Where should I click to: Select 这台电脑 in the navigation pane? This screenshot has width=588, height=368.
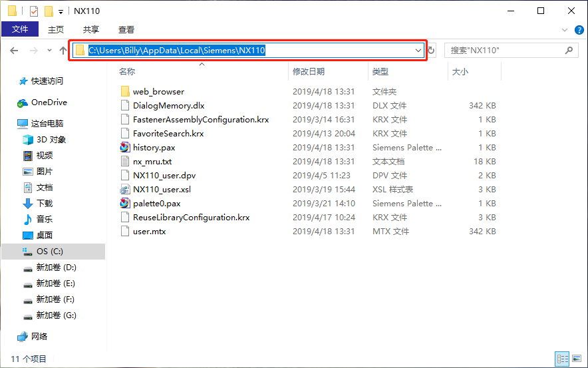pos(47,123)
